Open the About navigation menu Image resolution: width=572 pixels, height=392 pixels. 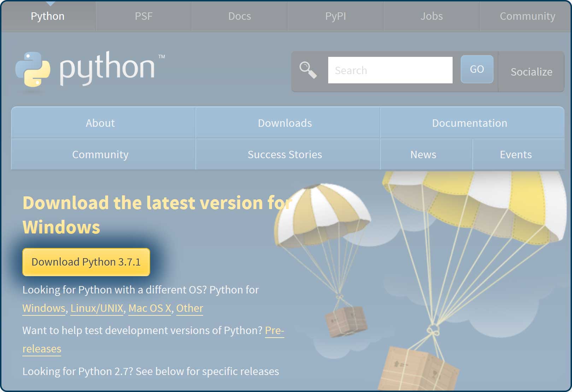click(x=100, y=123)
